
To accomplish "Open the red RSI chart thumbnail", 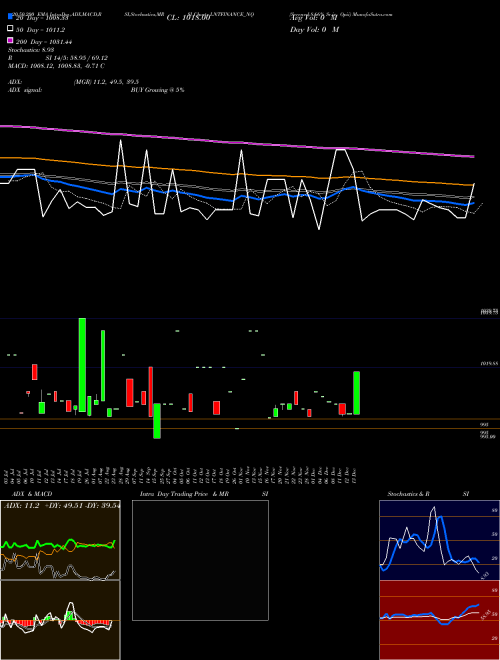I will (439, 620).
